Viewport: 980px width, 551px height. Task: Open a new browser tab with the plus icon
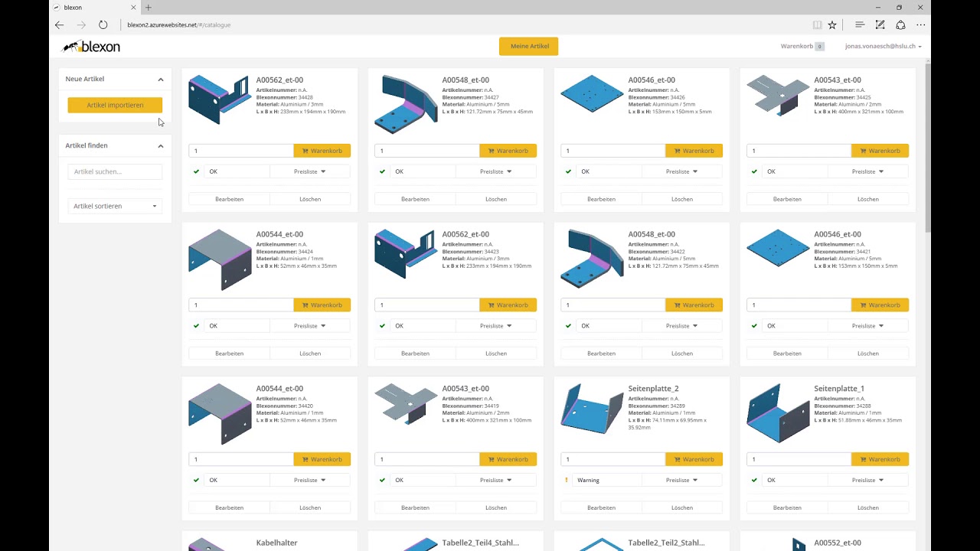pyautogui.click(x=149, y=8)
